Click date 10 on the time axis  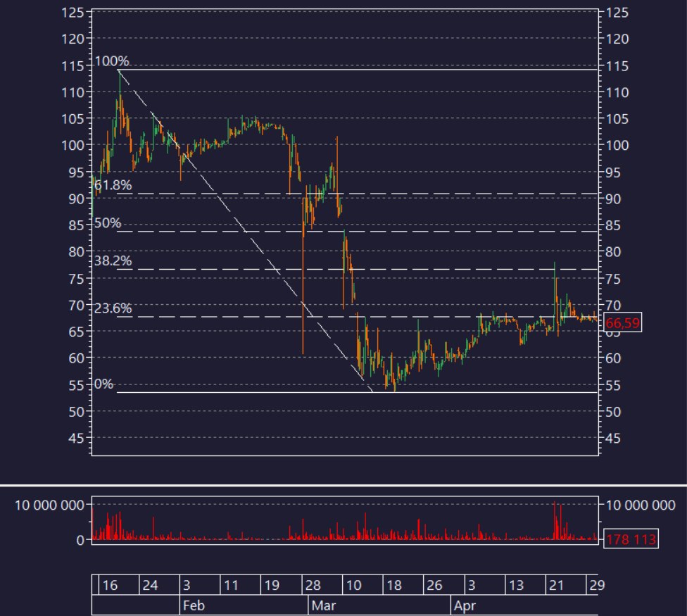pos(353,585)
